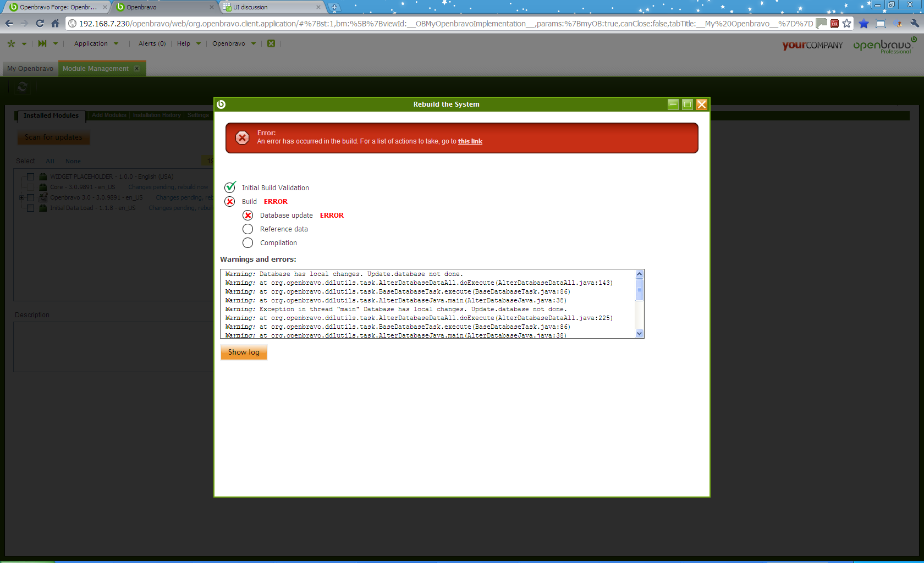Click the Core module brick icon
The height and width of the screenshot is (563, 924).
pyautogui.click(x=43, y=187)
